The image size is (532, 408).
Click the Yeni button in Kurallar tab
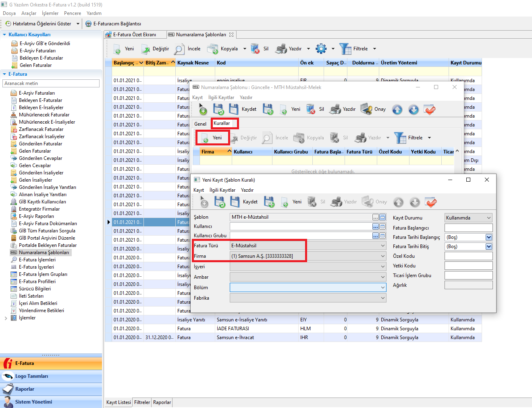[212, 138]
